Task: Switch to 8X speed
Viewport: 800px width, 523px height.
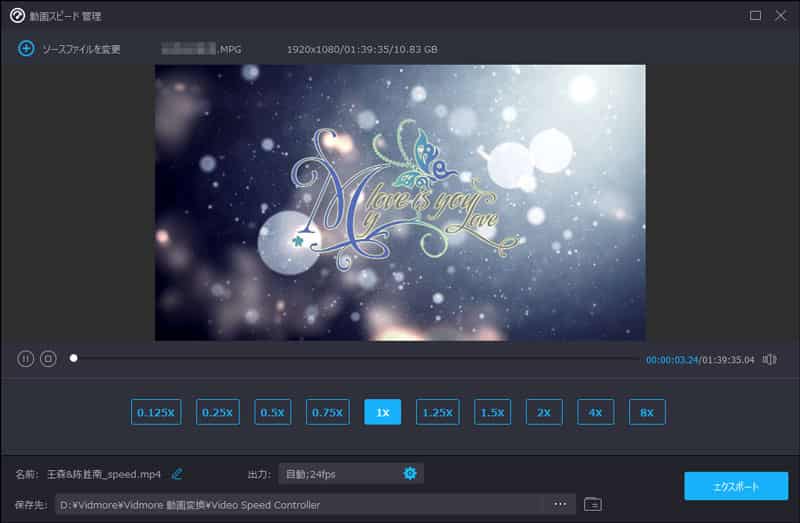Action: [647, 412]
